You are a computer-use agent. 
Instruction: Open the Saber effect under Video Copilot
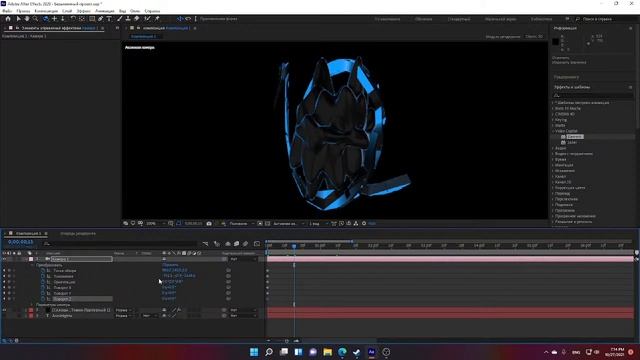(x=572, y=142)
